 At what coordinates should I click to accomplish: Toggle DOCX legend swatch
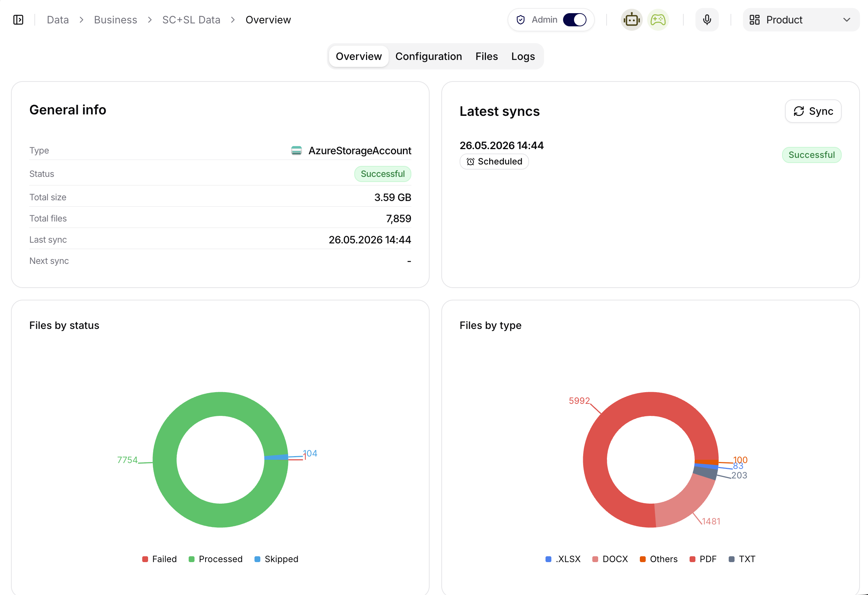pyautogui.click(x=595, y=559)
